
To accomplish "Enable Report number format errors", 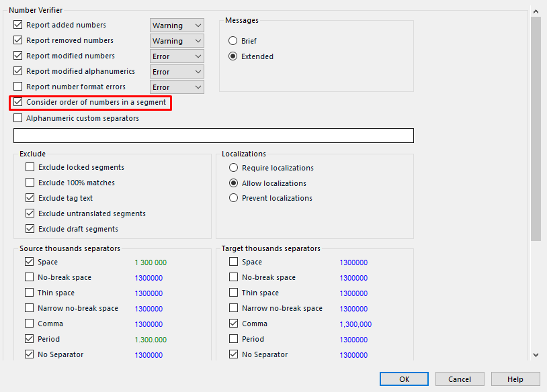I will 17,87.
